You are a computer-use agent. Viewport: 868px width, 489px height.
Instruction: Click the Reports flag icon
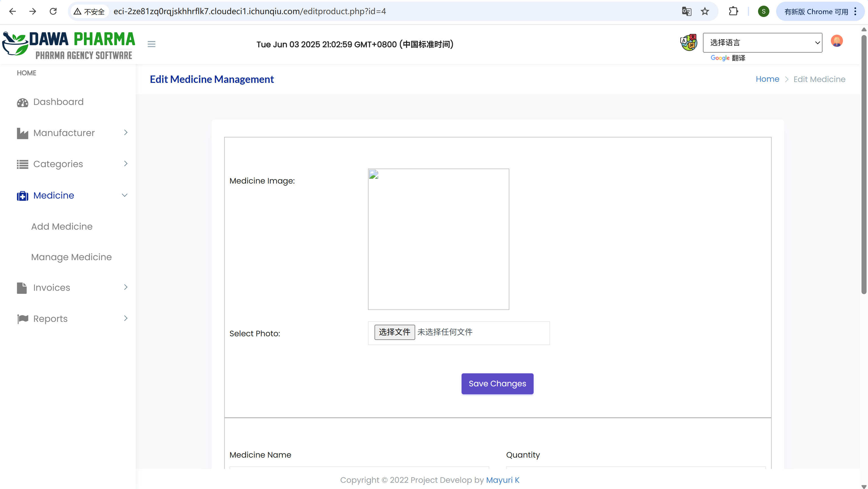(x=23, y=319)
